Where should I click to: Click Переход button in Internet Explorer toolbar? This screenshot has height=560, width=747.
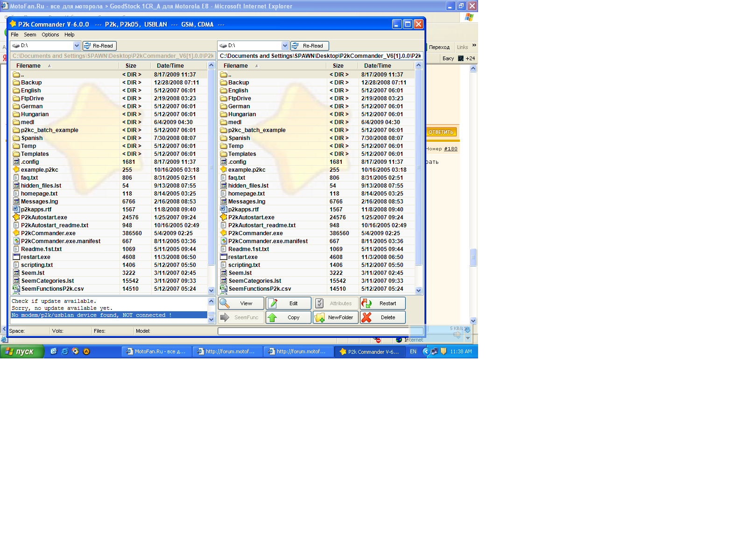439,47
